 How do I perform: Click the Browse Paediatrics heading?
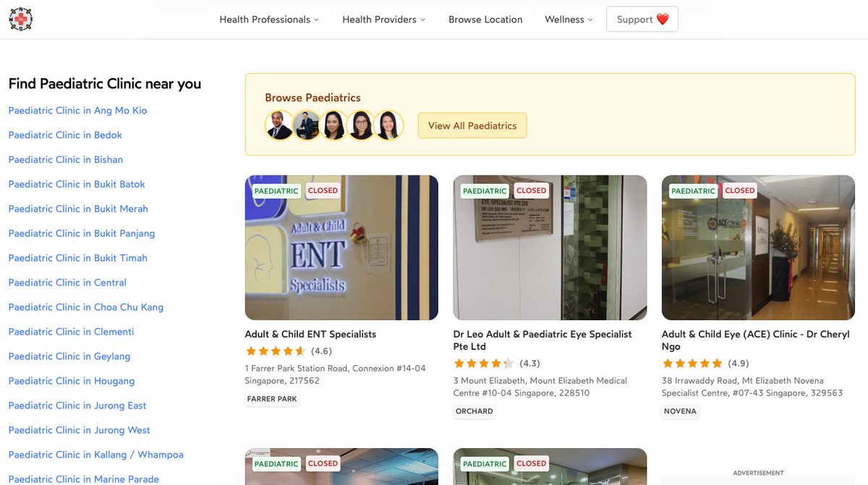tap(312, 98)
